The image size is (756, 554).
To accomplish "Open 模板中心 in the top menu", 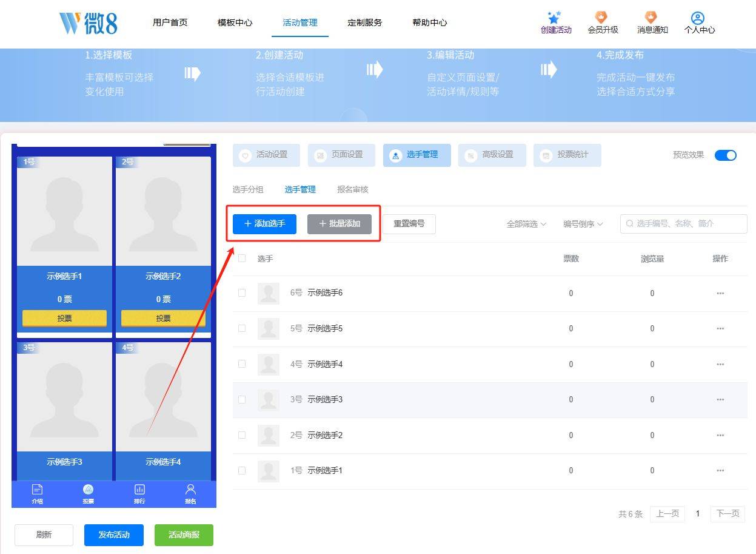I will pos(235,22).
